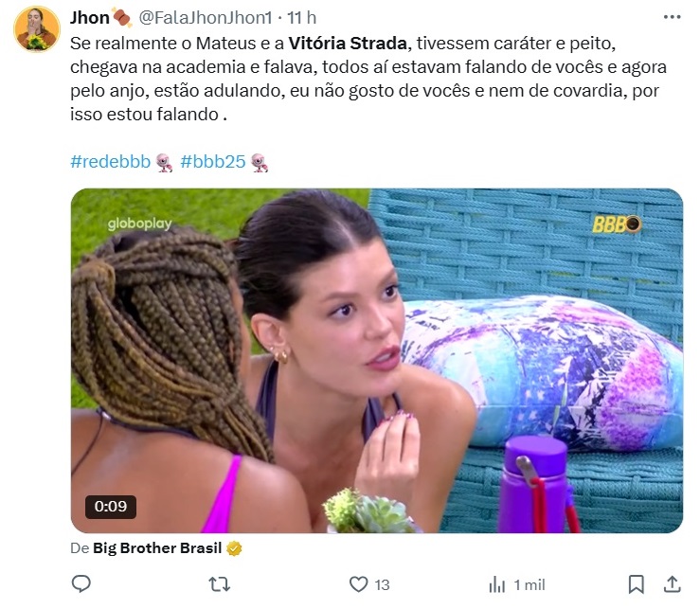Open the 11 h timestamp link
This screenshot has height=609, width=700.
(302, 18)
